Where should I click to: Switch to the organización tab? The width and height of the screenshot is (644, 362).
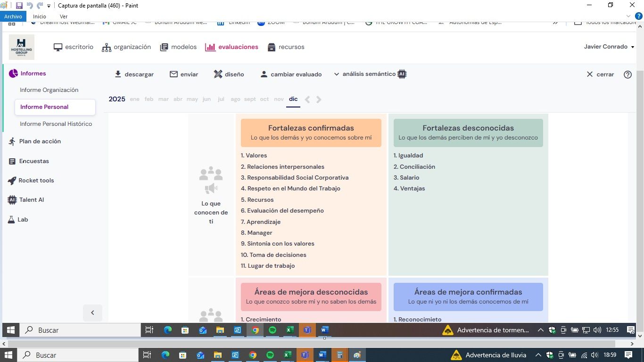click(x=126, y=47)
